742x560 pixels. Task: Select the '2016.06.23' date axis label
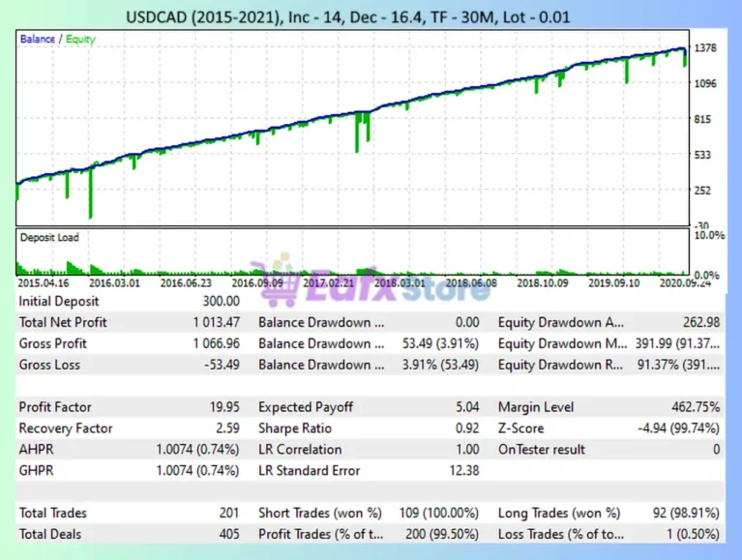[186, 282]
